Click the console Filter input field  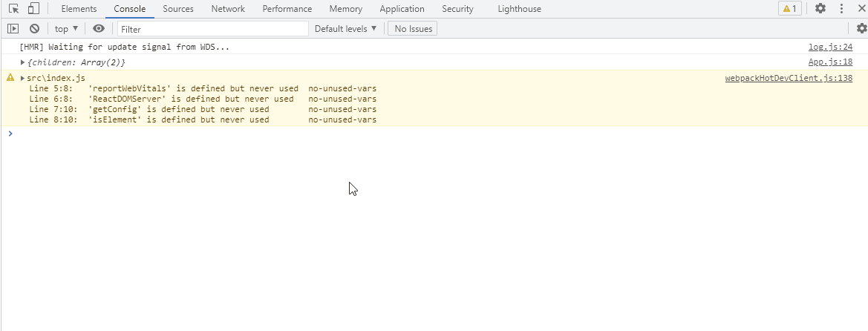(x=213, y=29)
